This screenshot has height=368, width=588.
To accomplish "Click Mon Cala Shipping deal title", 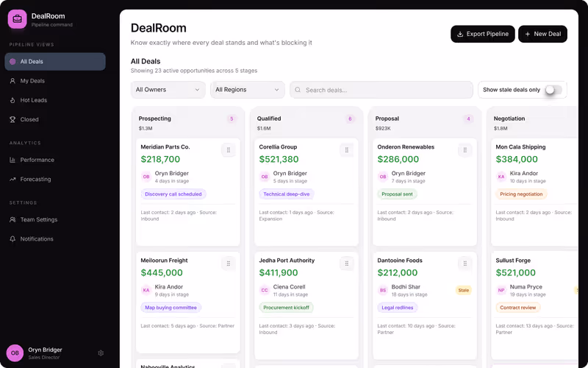I will [520, 146].
